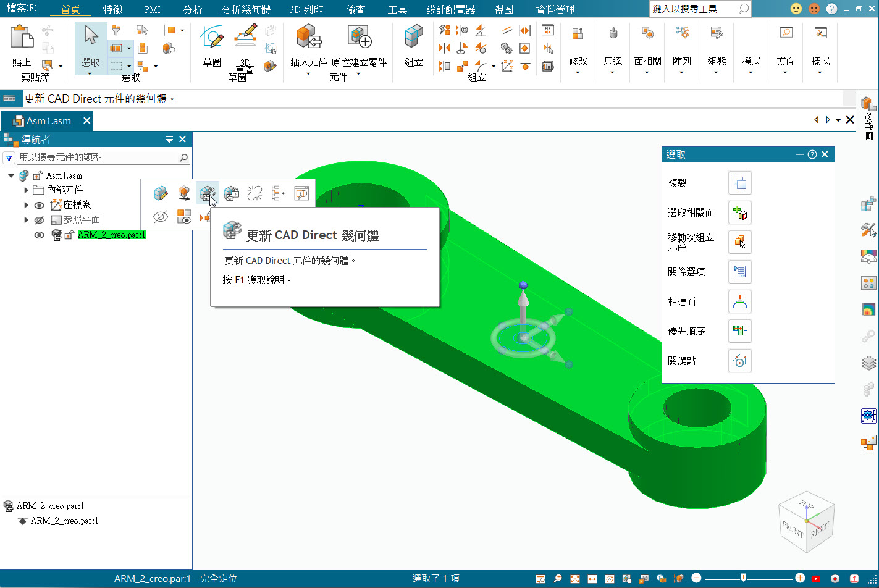The width and height of the screenshot is (879, 588).
Task: Click the Fit view icon in status bar
Action: click(x=575, y=579)
